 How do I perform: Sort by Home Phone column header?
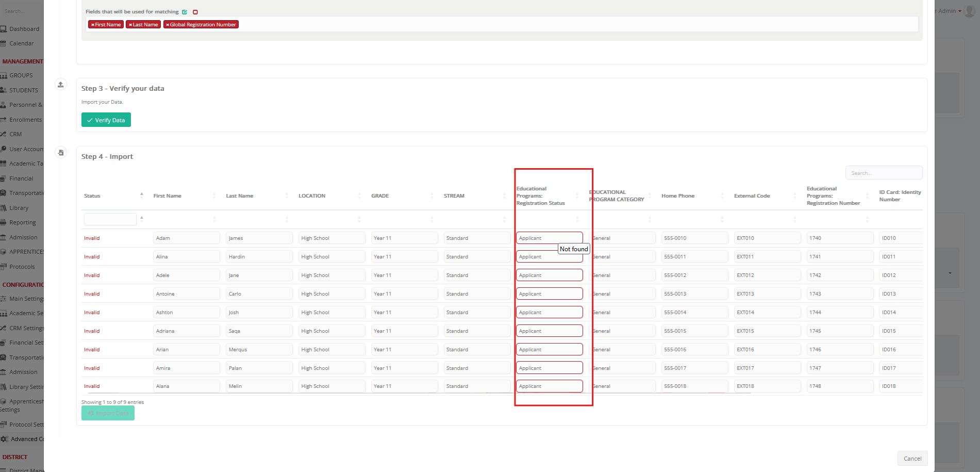[678, 196]
